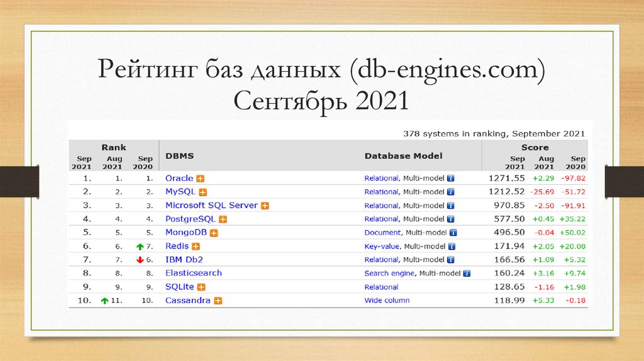644x361 pixels.
Task: Open the Elasticsearch link
Action: 194,273
